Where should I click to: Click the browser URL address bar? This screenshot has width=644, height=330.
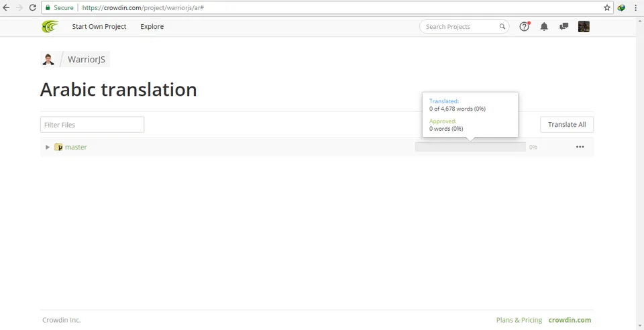327,7
